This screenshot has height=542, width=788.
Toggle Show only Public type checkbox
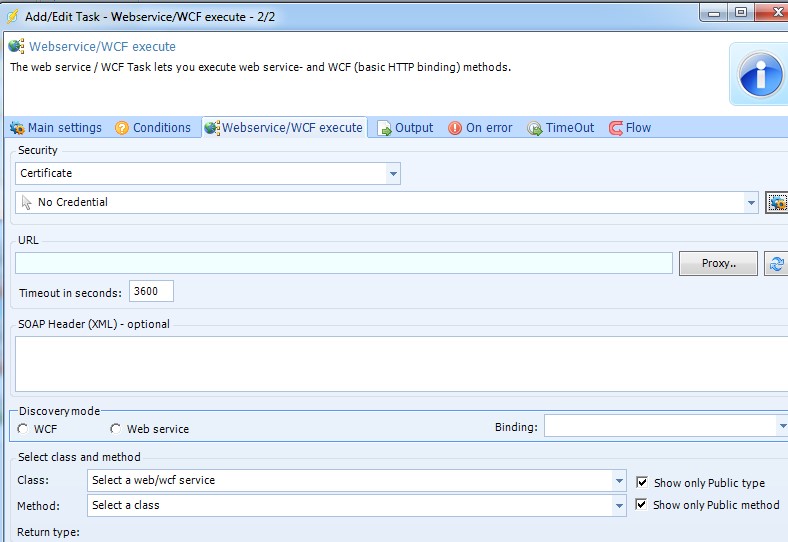[642, 482]
